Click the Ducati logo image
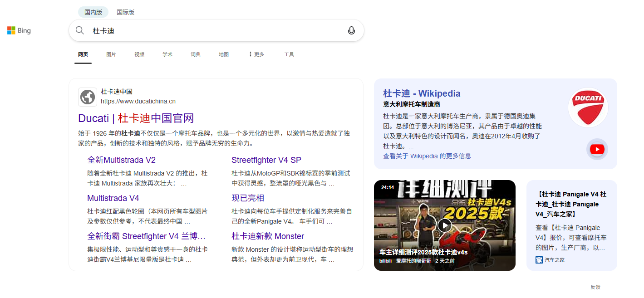Image resolution: width=644 pixels, height=298 pixels. (588, 107)
